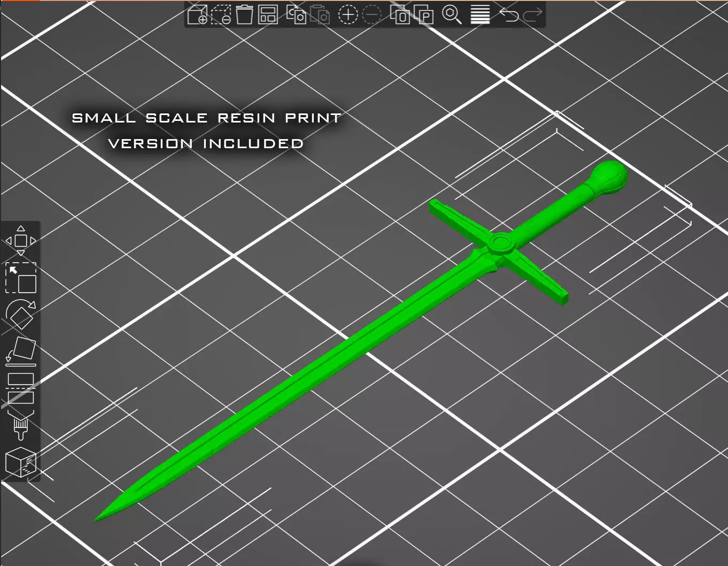728x566 pixels.
Task: Click the Delete all trash can icon
Action: (244, 14)
